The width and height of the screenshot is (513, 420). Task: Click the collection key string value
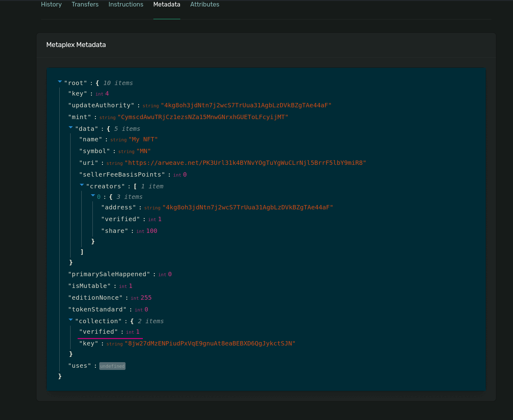coord(210,344)
